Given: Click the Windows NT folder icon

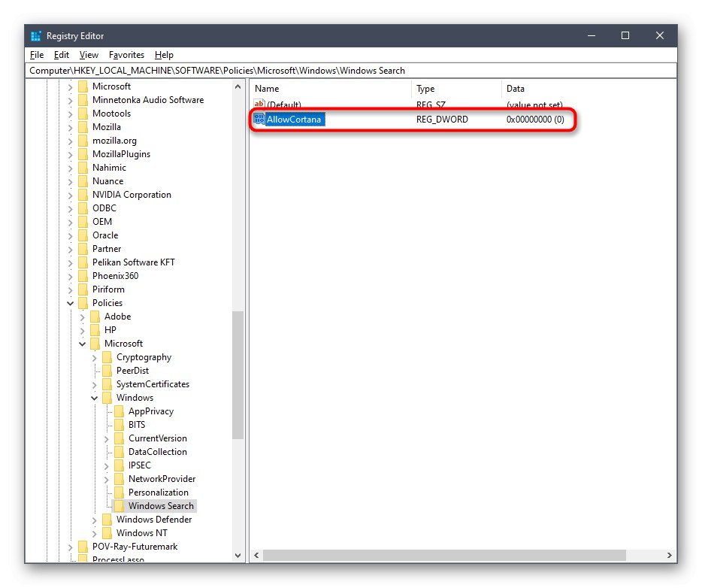Looking at the screenshot, I should 107,533.
